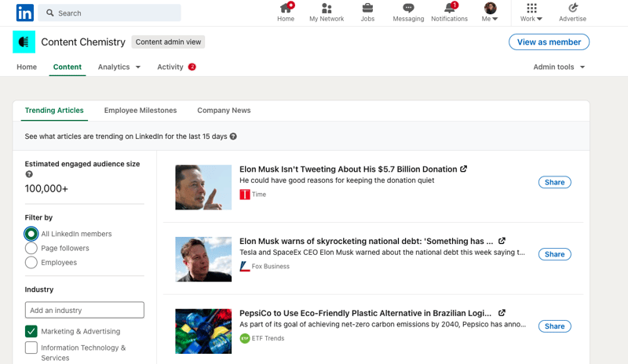Open PepsiCo plastic bottles thumbnail
Screen dimensions: 628x364
click(x=203, y=331)
